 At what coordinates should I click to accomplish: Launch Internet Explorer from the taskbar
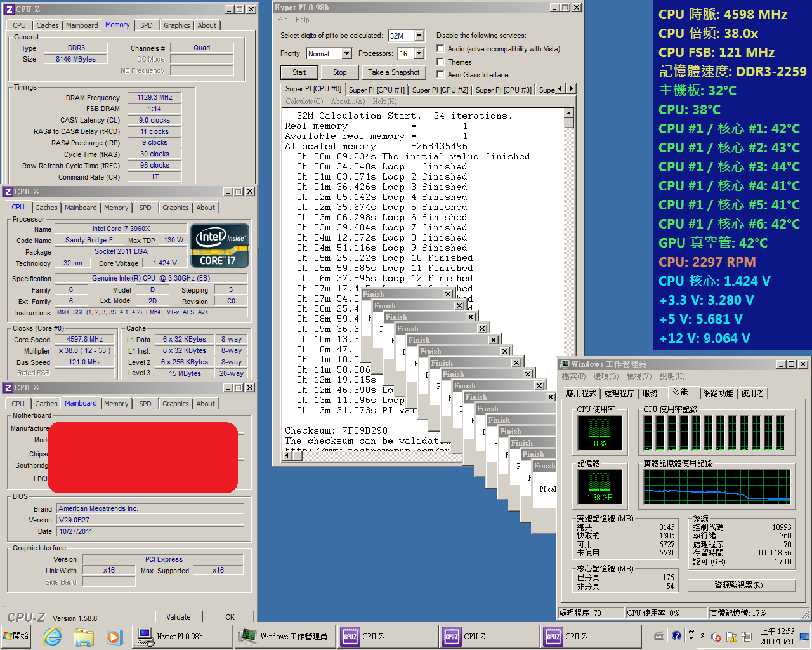[x=53, y=636]
